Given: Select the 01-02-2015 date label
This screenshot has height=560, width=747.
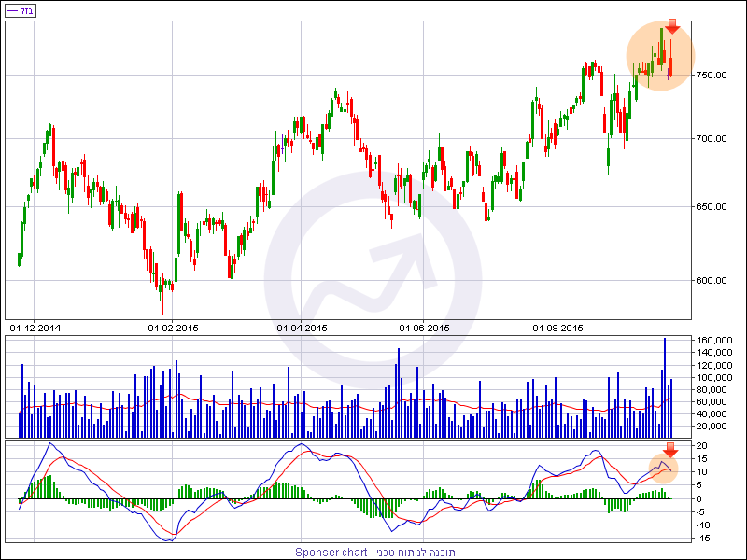Looking at the screenshot, I should pyautogui.click(x=174, y=328).
